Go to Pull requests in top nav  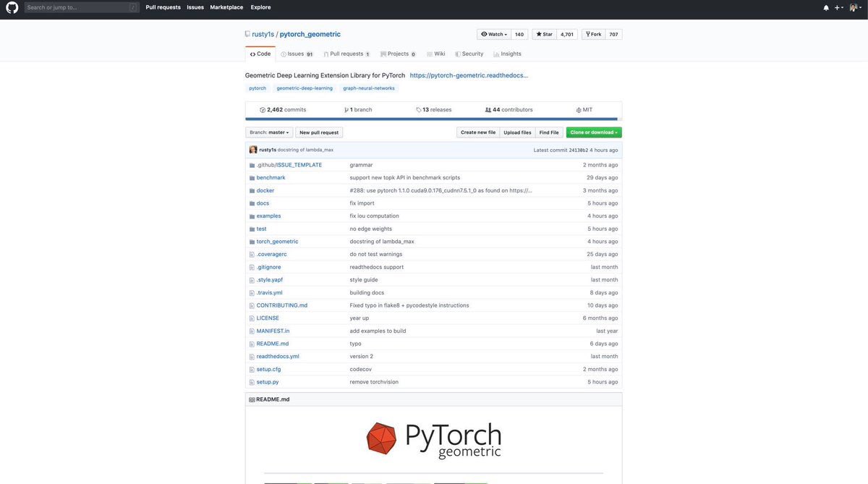(163, 7)
